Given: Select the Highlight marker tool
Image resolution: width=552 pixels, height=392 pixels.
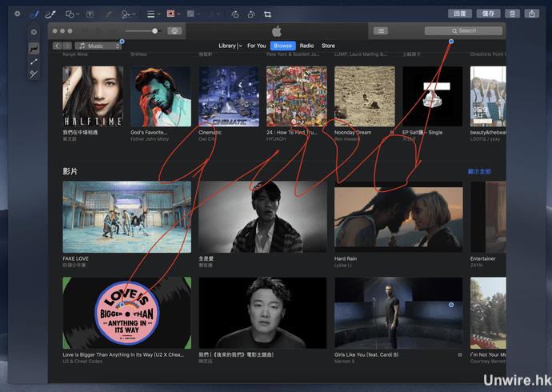Looking at the screenshot, I should [x=109, y=14].
